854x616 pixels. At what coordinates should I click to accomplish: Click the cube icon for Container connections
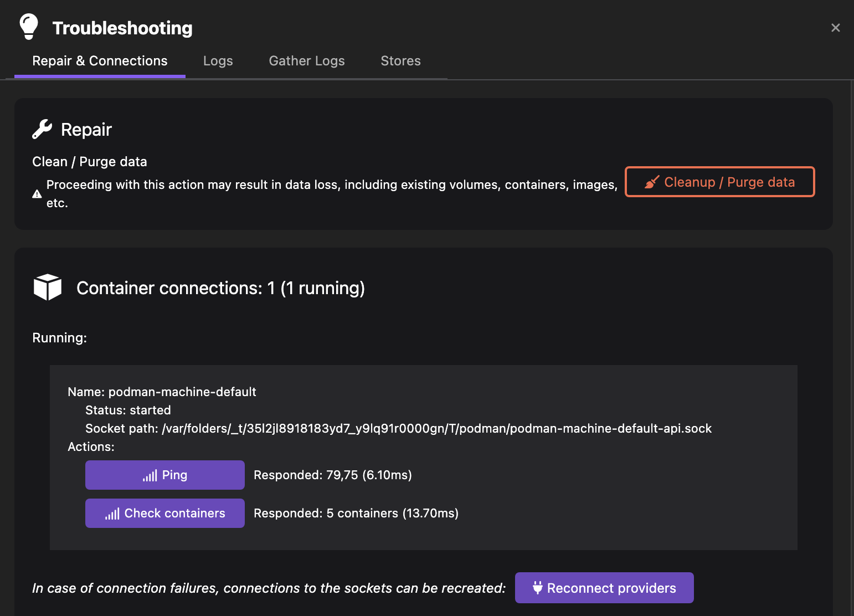[48, 288]
